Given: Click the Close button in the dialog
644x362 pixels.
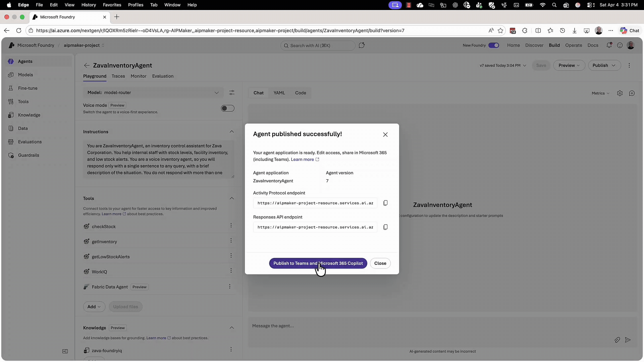Looking at the screenshot, I should click(380, 263).
